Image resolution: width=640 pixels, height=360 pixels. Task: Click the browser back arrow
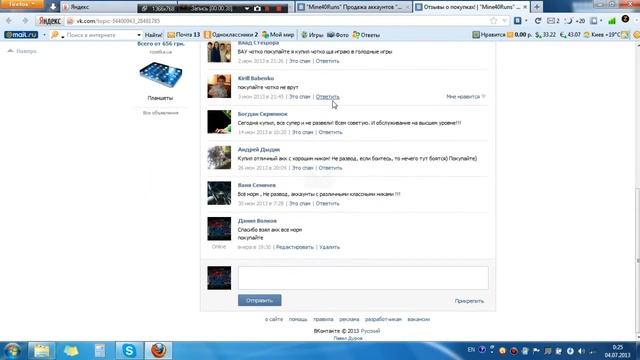[9, 20]
